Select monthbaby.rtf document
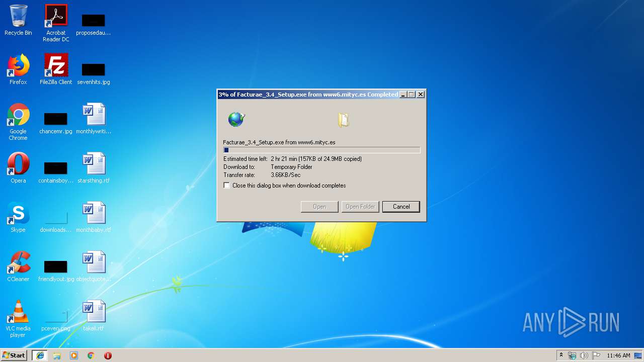The width and height of the screenshot is (644, 362). click(94, 217)
